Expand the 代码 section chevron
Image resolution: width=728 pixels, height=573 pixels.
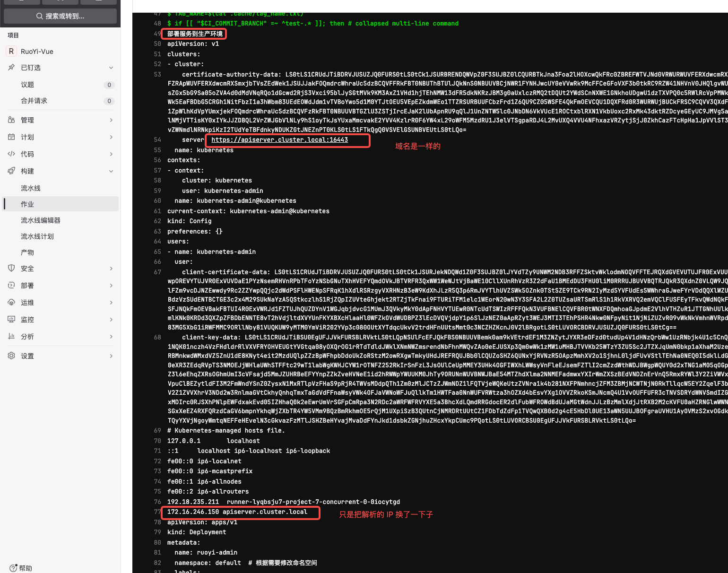pyautogui.click(x=111, y=154)
